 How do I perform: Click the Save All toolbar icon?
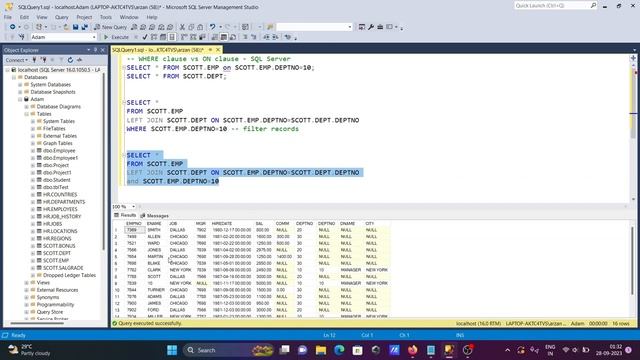click(84, 27)
